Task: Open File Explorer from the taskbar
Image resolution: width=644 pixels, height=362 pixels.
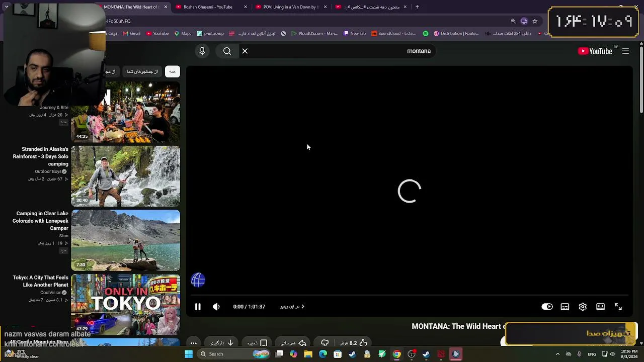Action: [308, 354]
